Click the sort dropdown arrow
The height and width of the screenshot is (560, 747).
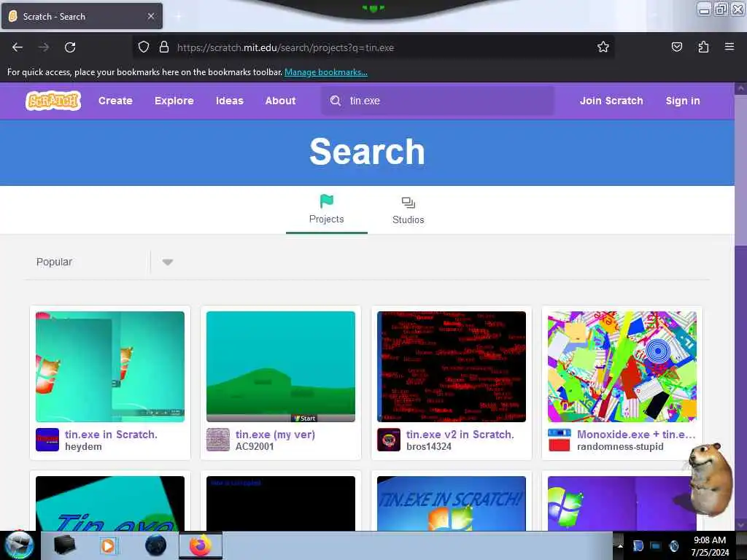pos(167,262)
